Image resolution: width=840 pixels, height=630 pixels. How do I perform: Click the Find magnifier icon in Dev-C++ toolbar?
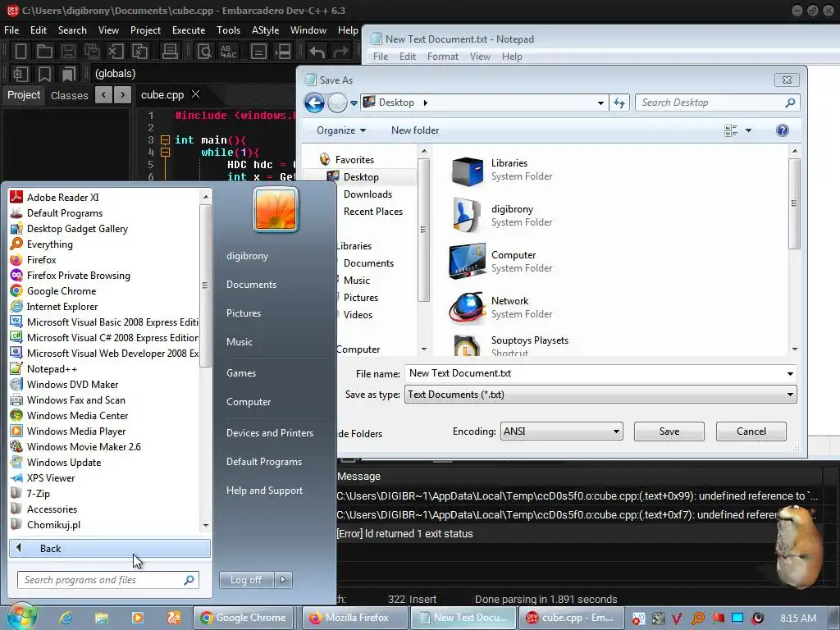(x=204, y=52)
